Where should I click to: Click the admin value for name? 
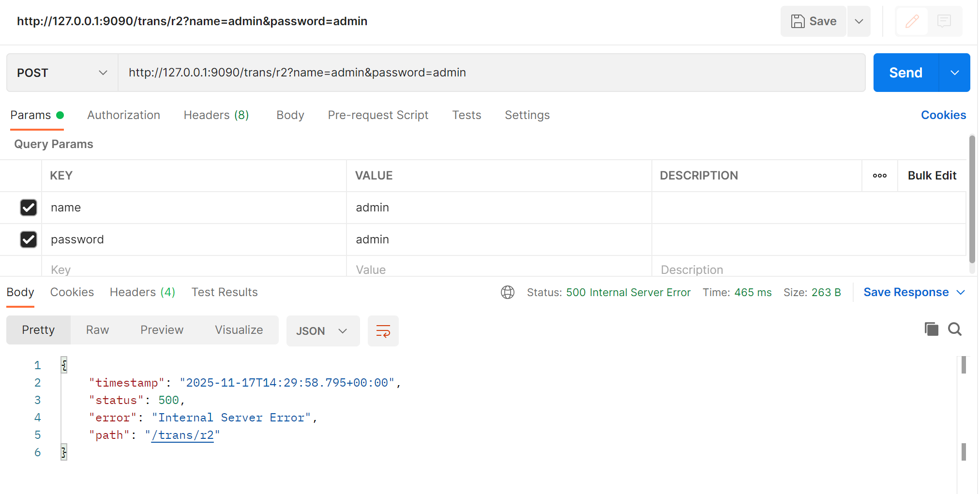tap(499, 208)
